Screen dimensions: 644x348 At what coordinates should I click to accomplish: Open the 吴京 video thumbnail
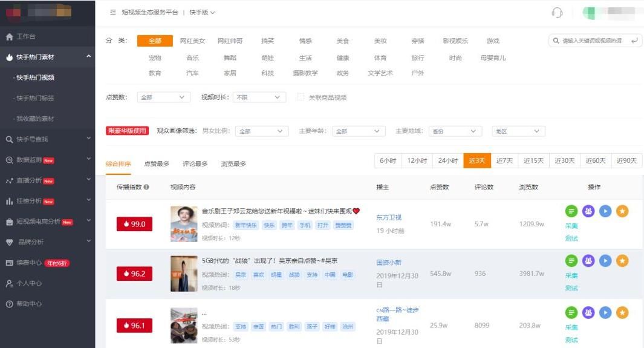click(184, 274)
